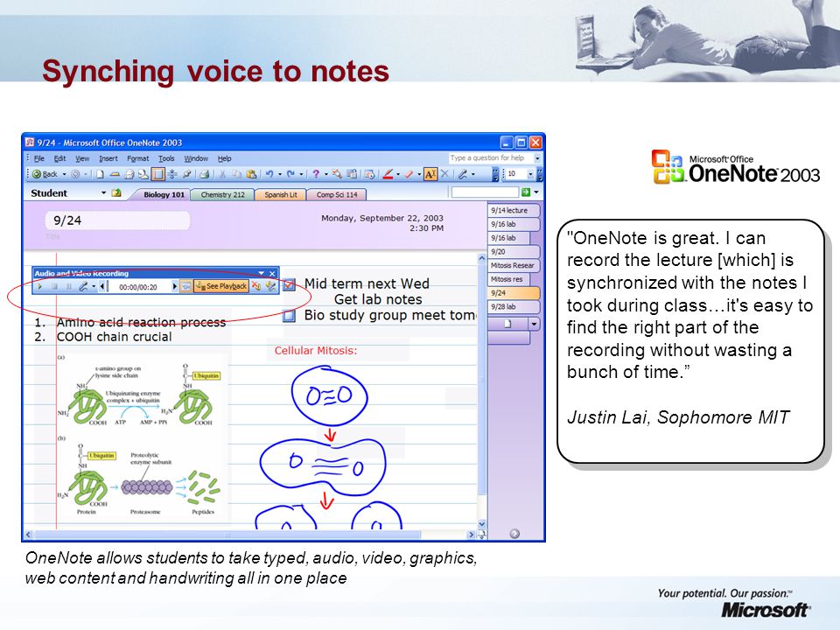Click the Help question mark icon

click(316, 174)
